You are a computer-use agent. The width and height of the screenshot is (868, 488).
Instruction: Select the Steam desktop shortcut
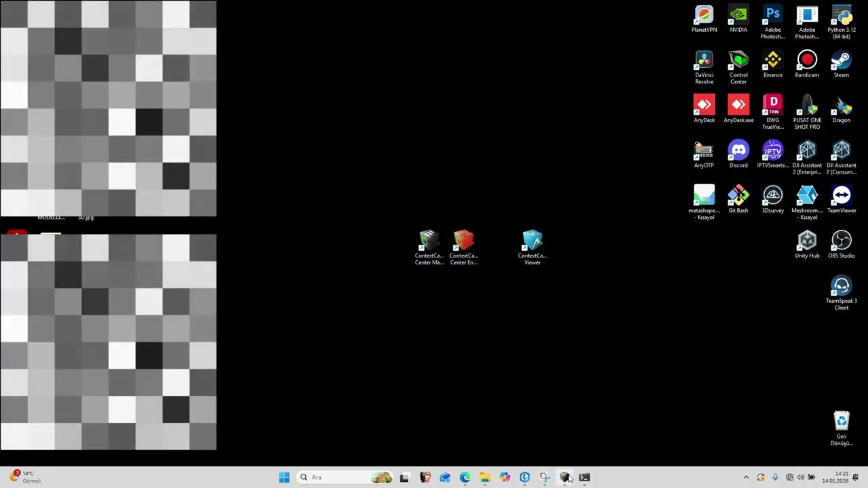(842, 64)
